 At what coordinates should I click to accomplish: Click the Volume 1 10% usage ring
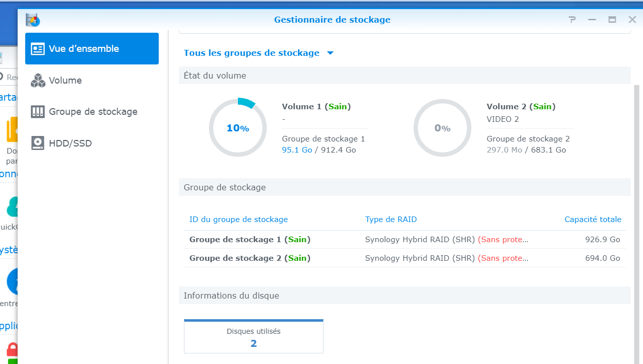pos(238,128)
